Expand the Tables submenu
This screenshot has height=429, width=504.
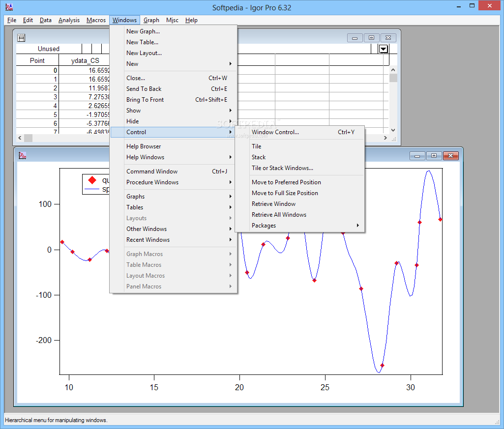pyautogui.click(x=174, y=207)
